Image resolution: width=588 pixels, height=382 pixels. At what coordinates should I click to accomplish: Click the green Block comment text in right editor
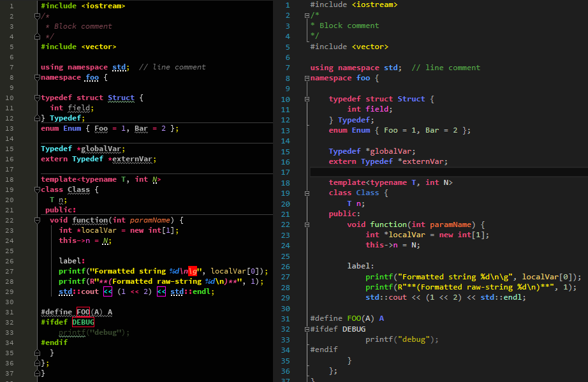click(349, 26)
